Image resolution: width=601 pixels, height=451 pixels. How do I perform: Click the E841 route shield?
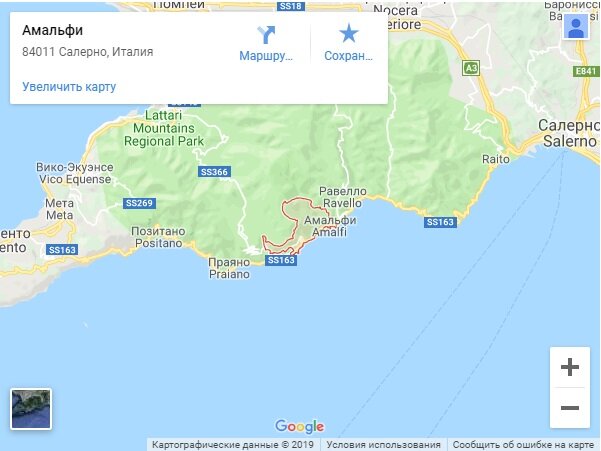coord(586,71)
